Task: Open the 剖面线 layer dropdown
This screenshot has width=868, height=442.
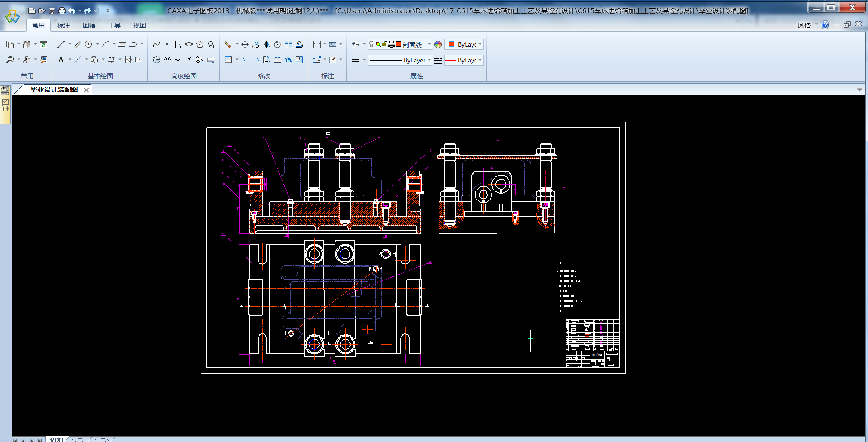Action: [x=429, y=44]
